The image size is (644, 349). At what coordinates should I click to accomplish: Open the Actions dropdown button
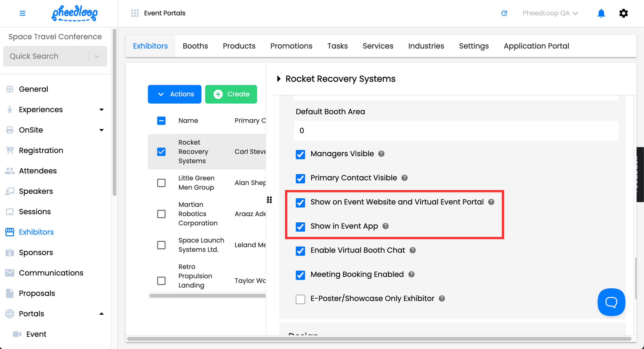pos(174,94)
